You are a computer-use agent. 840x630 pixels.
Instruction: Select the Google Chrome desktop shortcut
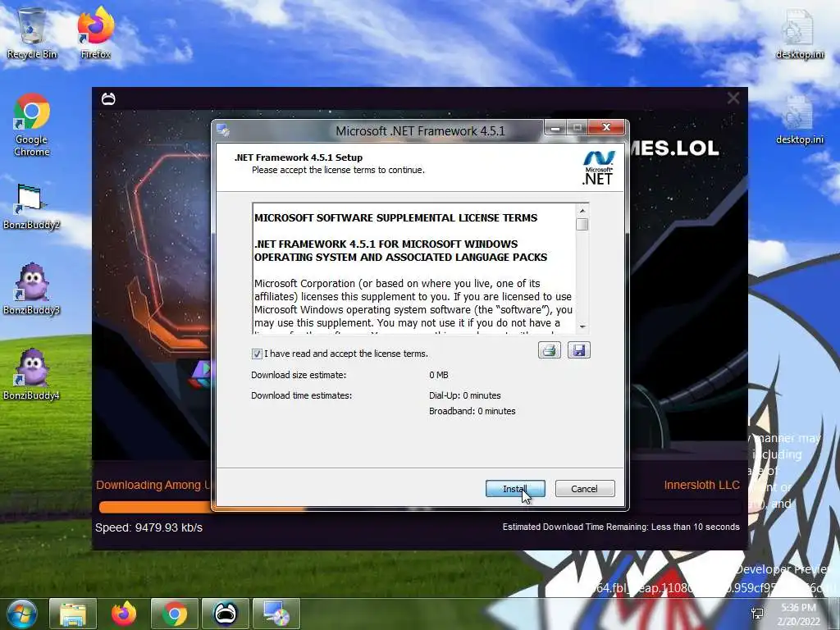click(x=32, y=126)
